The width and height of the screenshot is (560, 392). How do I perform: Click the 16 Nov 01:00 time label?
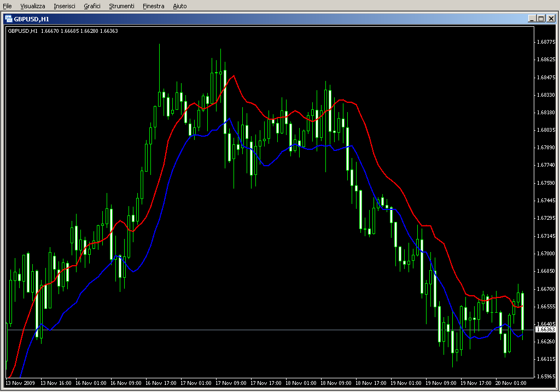click(x=91, y=383)
